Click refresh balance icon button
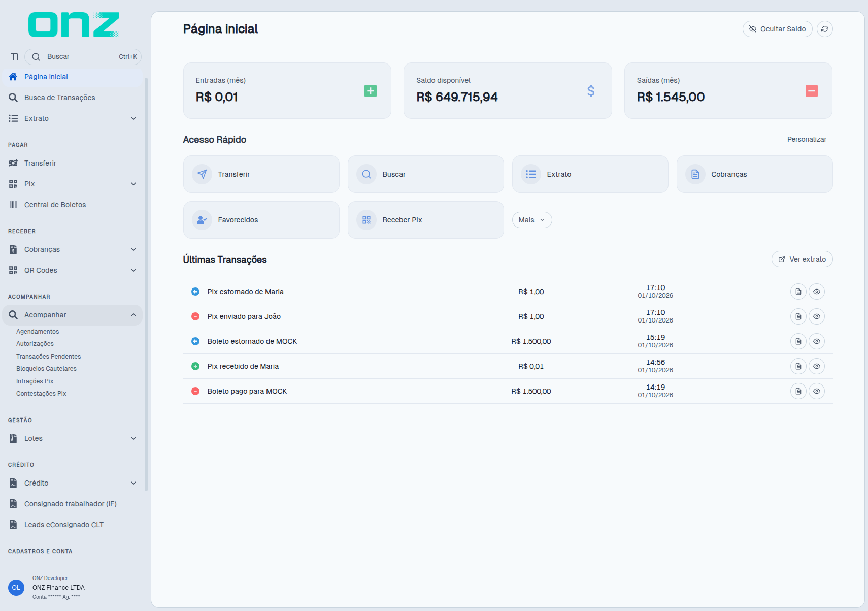Image resolution: width=868 pixels, height=611 pixels. [x=825, y=29]
